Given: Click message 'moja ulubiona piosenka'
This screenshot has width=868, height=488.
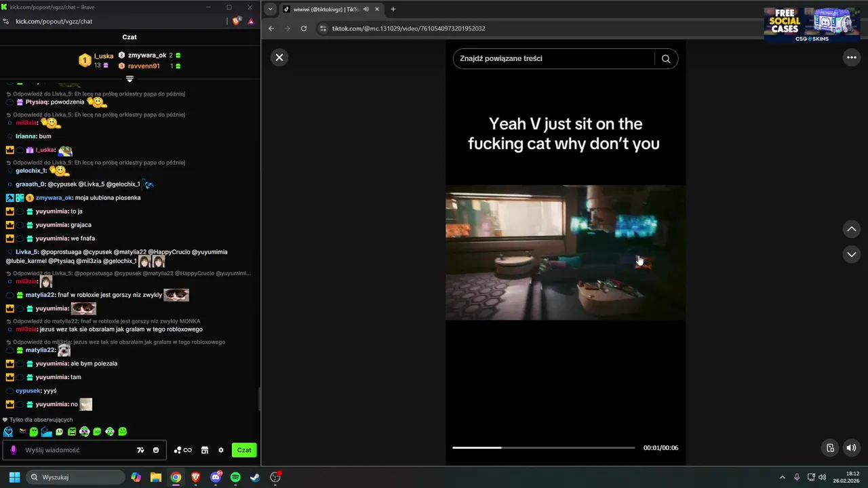Looking at the screenshot, I should pyautogui.click(x=108, y=198).
